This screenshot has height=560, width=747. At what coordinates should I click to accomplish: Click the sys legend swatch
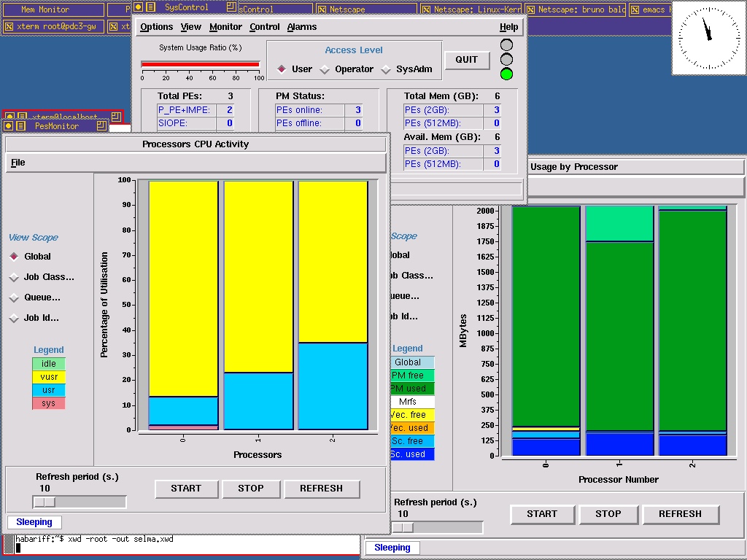(x=49, y=403)
